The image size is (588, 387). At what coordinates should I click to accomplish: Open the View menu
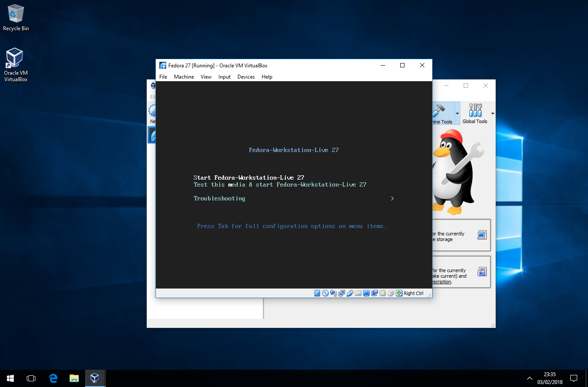(x=206, y=77)
